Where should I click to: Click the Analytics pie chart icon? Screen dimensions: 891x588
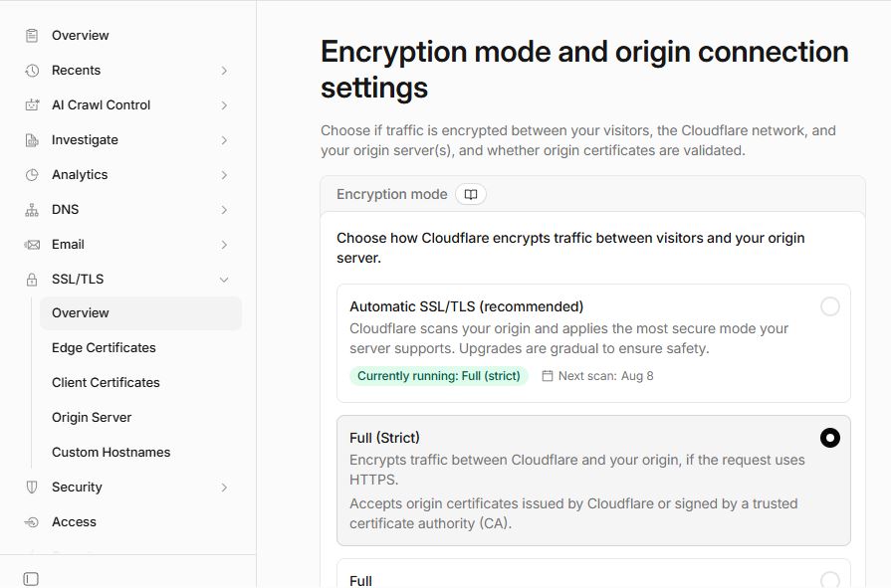click(x=32, y=175)
